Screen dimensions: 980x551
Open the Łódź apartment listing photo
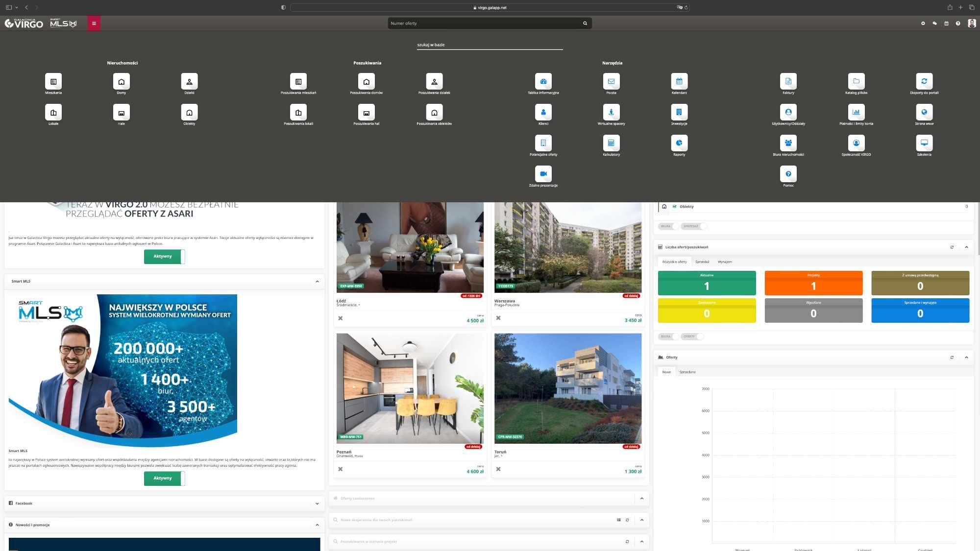[x=410, y=247]
